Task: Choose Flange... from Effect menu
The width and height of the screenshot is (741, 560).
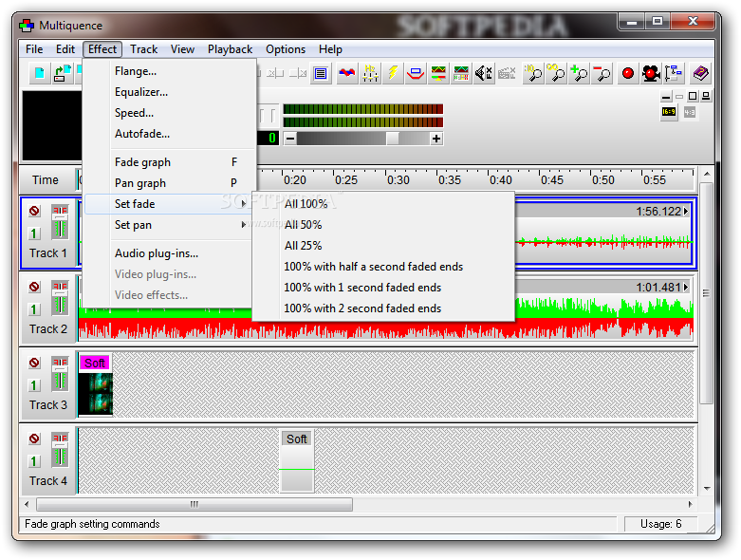Action: [169, 71]
